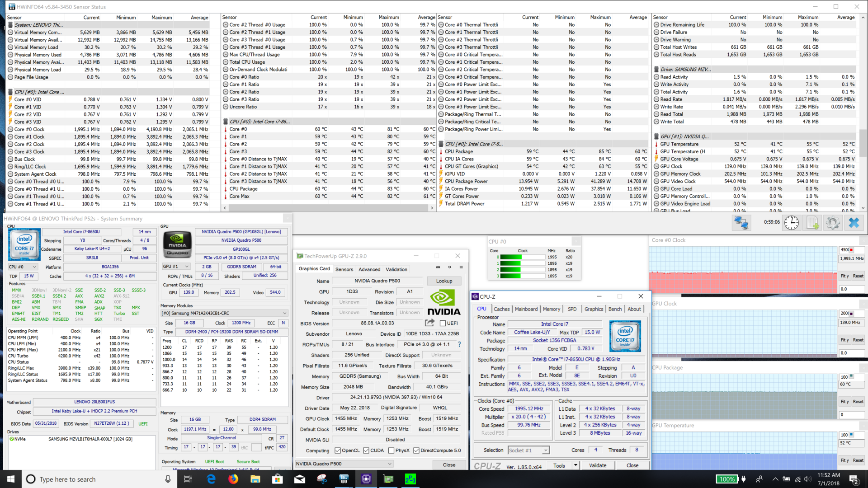
Task: Open CPU #0 selector dropdown in System Summary
Action: [x=24, y=267]
